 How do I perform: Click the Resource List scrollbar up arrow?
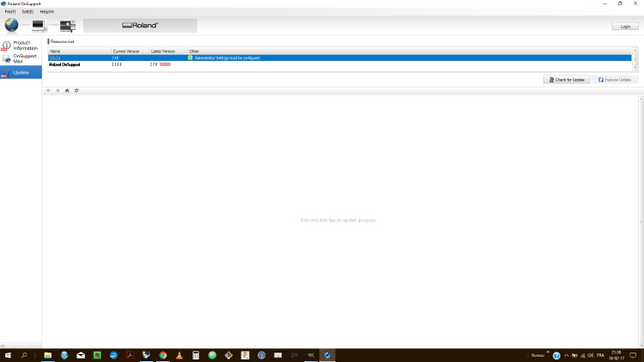tap(635, 51)
